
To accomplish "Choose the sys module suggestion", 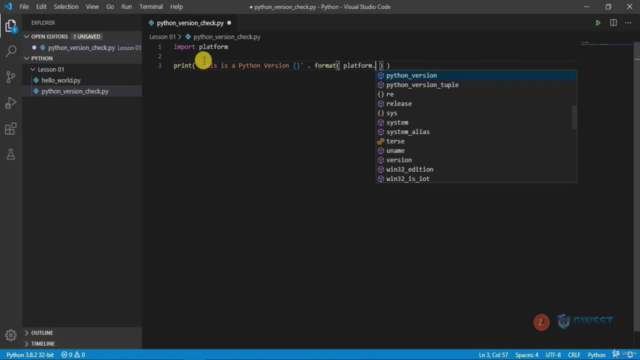I will [476, 113].
